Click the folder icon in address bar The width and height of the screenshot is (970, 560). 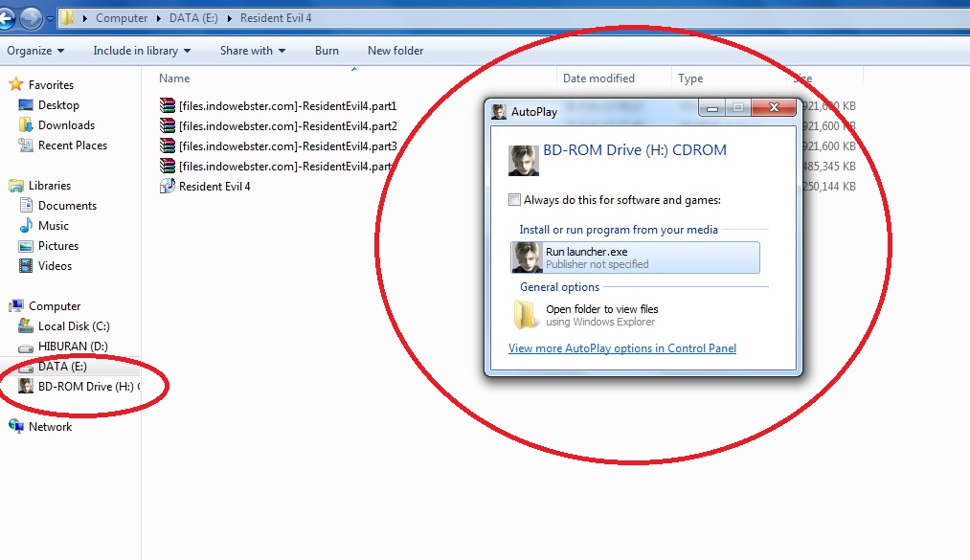[x=67, y=18]
